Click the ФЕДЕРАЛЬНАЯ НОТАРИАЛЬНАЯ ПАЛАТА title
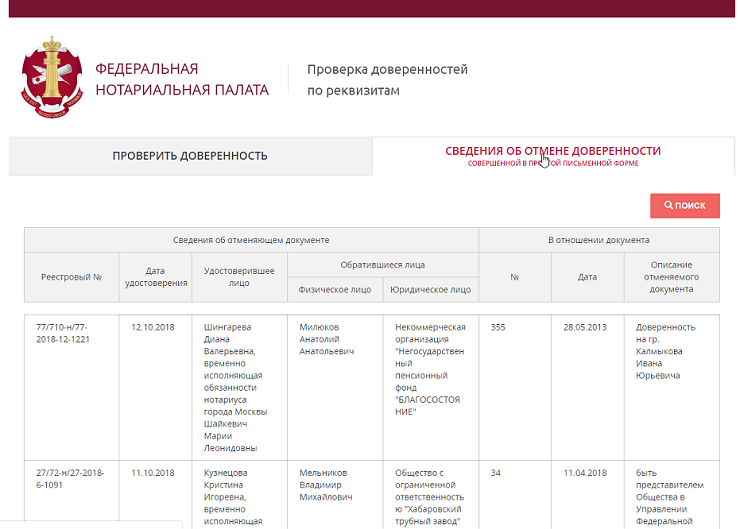 (x=182, y=79)
